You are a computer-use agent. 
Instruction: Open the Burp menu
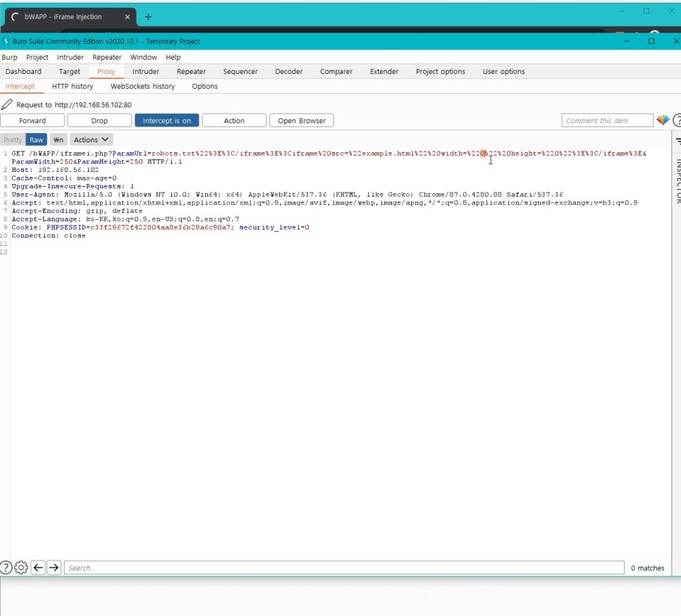point(10,57)
